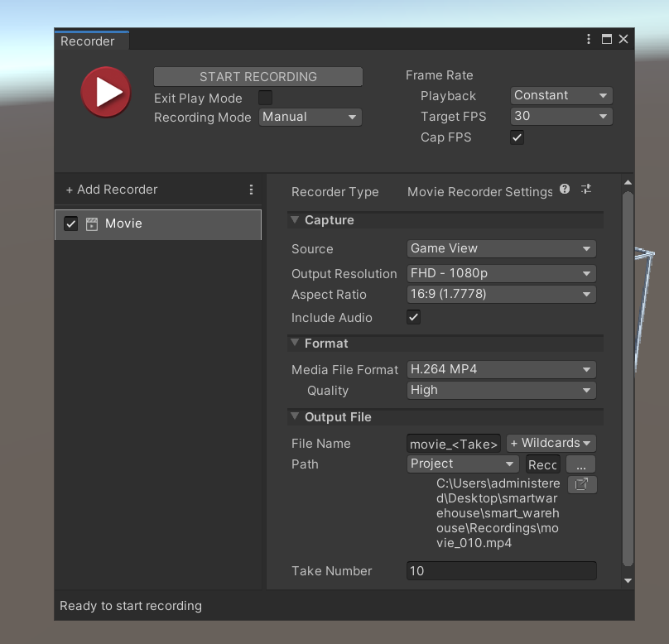Open the Source dropdown showing Game View
This screenshot has width=669, height=644.
click(501, 248)
